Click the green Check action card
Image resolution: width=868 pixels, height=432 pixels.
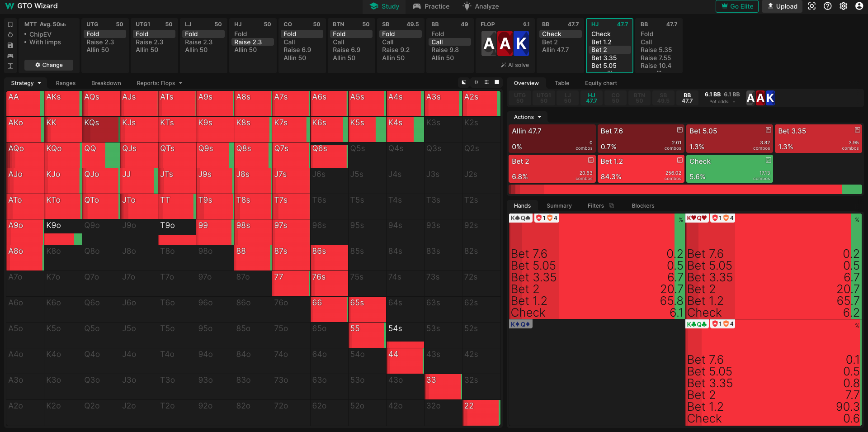click(729, 169)
